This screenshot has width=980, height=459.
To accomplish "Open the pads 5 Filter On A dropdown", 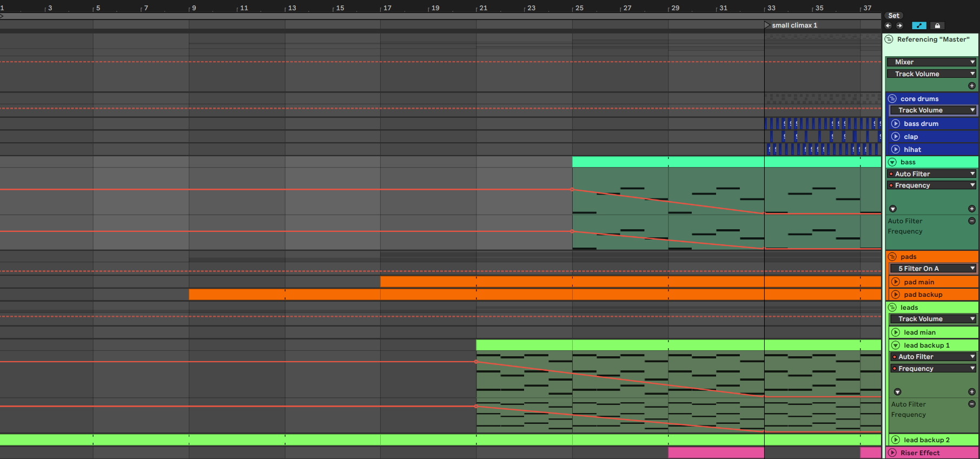I will 933,269.
